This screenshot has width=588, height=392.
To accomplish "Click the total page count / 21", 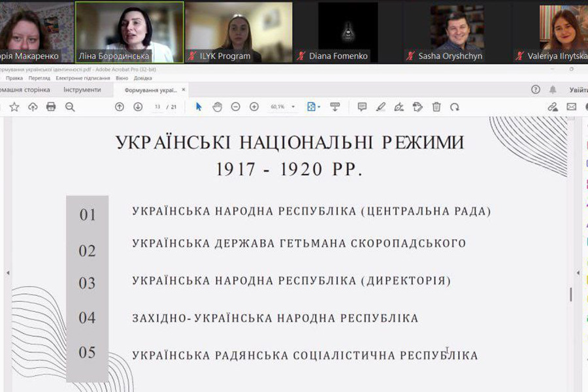I will point(171,107).
